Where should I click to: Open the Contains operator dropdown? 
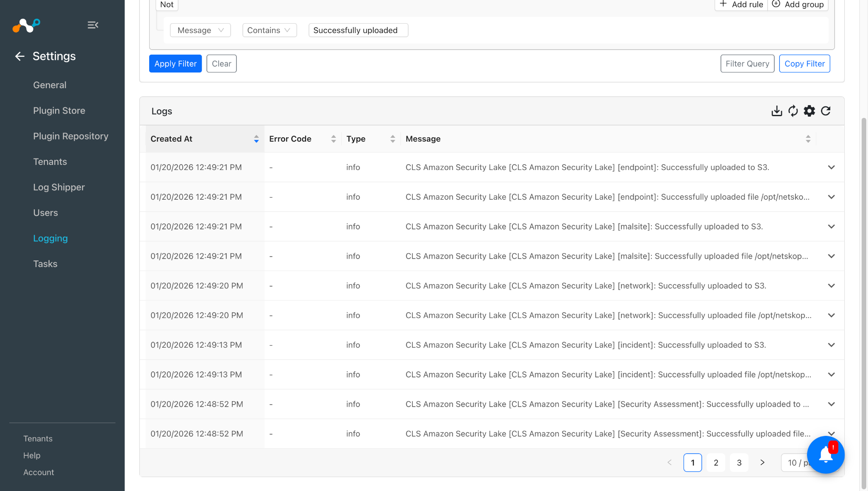pyautogui.click(x=270, y=30)
